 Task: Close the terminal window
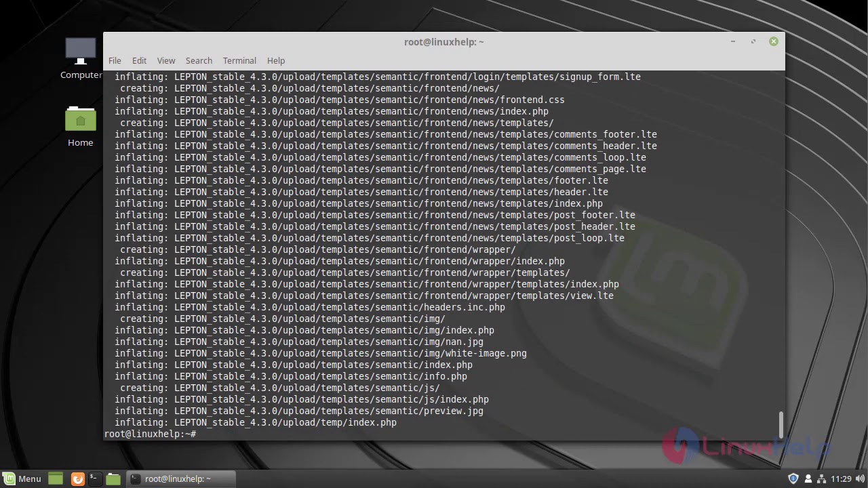[773, 41]
